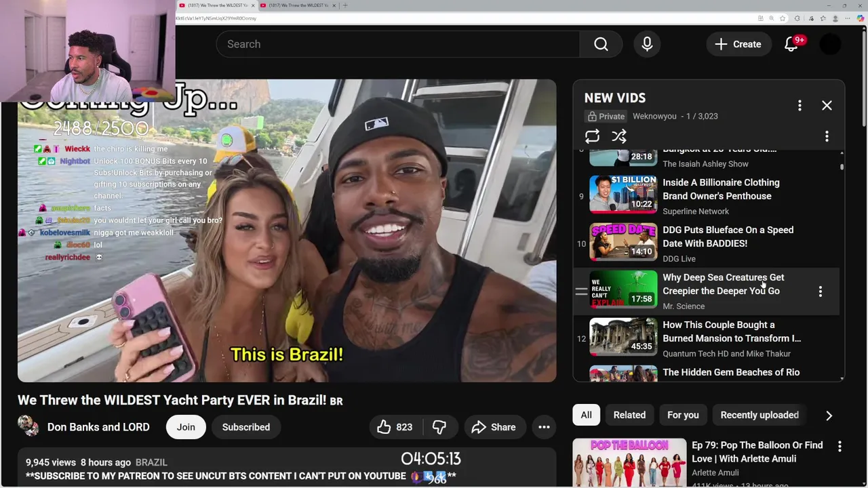This screenshot has width=868, height=488.
Task: Bookmark page with browser star icon
Action: pyautogui.click(x=783, y=18)
